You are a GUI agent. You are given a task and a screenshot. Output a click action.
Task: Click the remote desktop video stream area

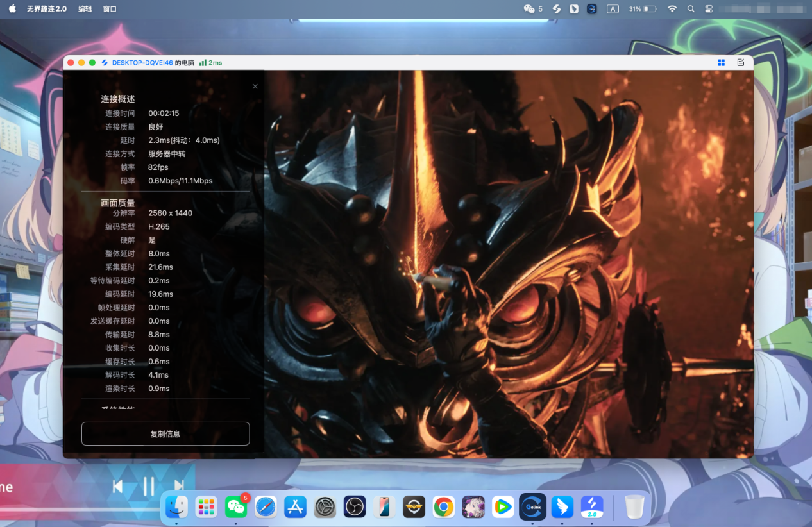point(509,264)
